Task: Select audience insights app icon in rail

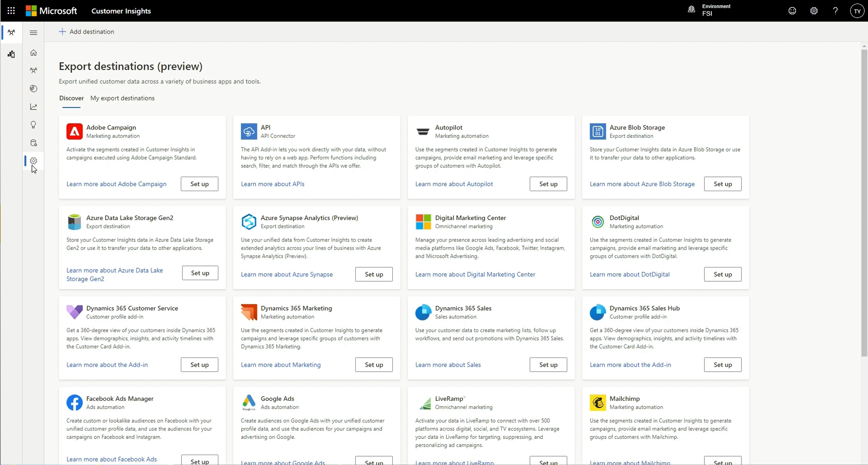Action: (x=12, y=32)
